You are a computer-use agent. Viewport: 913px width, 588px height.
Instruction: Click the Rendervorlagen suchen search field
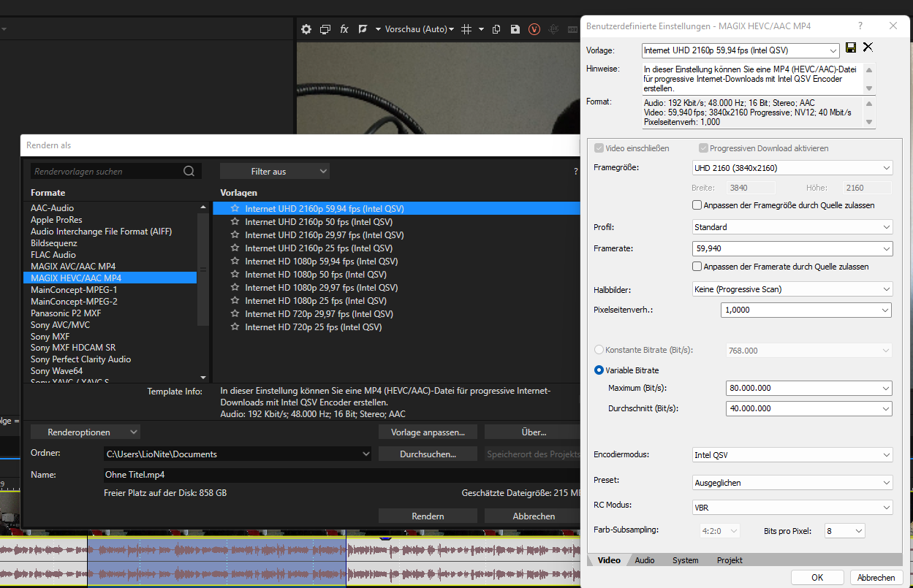click(x=107, y=172)
